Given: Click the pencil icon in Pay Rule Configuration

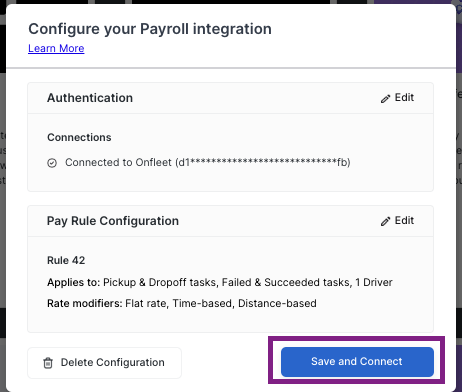Looking at the screenshot, I should [x=385, y=222].
